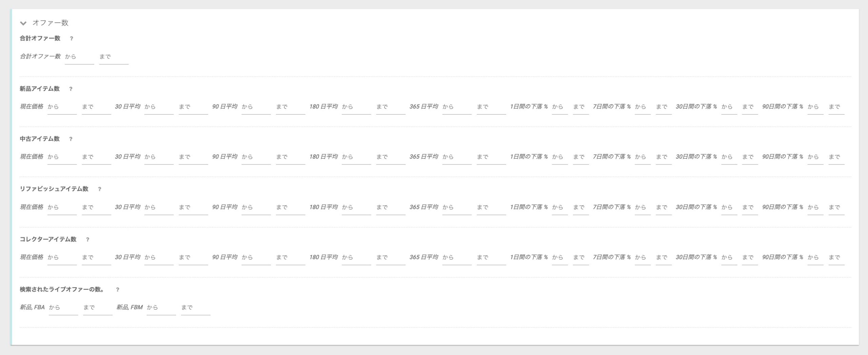Open help icon next to 新品アイテム数
868x355 pixels.
pos(71,89)
